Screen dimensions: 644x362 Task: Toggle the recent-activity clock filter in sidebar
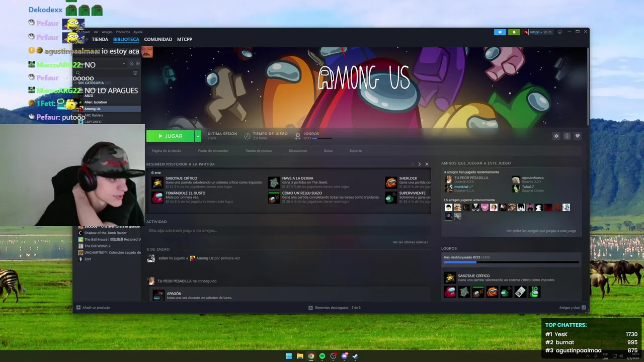(x=131, y=64)
